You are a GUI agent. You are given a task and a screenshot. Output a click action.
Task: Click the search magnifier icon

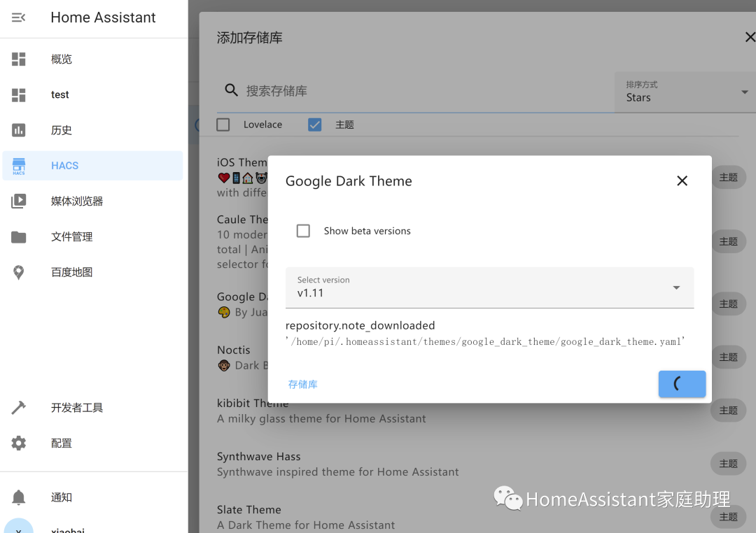232,90
